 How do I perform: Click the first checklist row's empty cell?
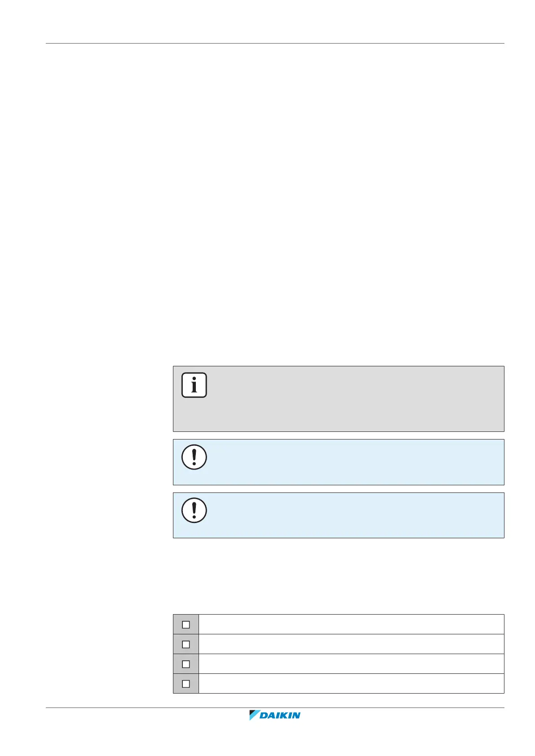pyautogui.click(x=351, y=624)
